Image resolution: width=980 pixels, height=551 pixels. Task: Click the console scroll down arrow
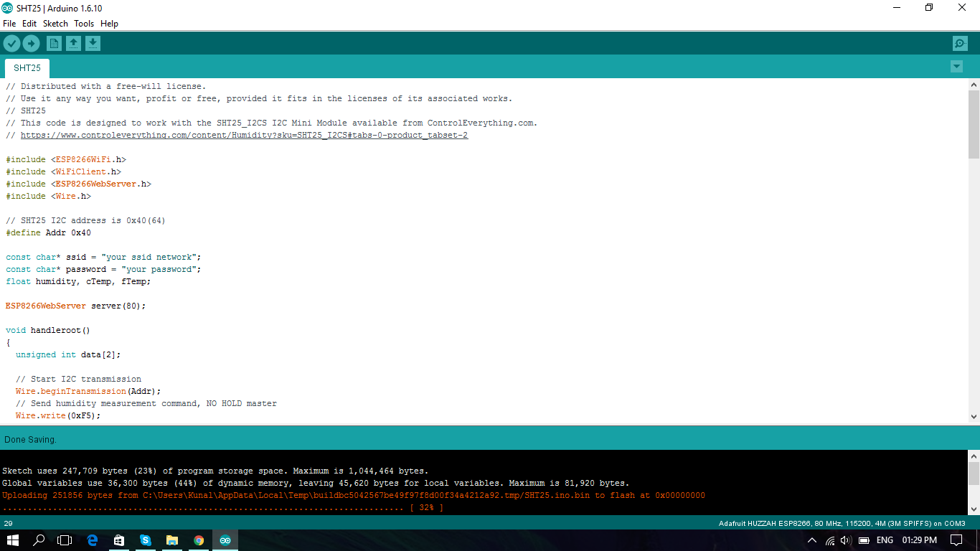[974, 509]
